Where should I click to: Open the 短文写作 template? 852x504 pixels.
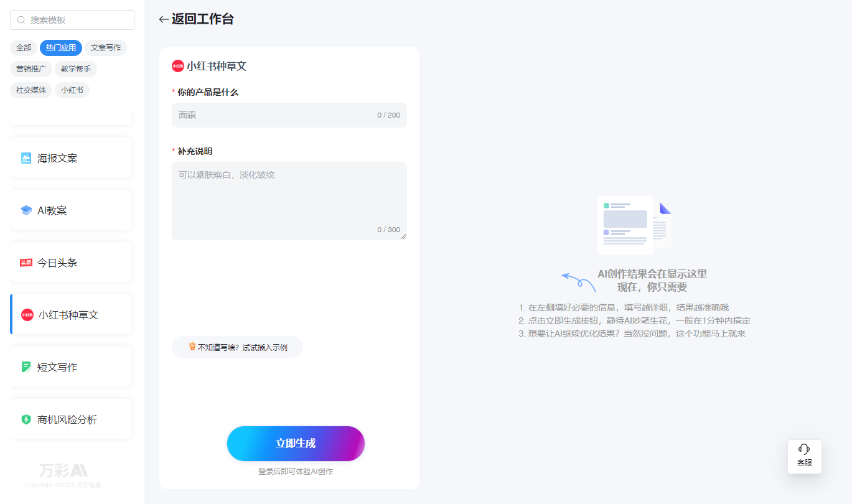71,367
